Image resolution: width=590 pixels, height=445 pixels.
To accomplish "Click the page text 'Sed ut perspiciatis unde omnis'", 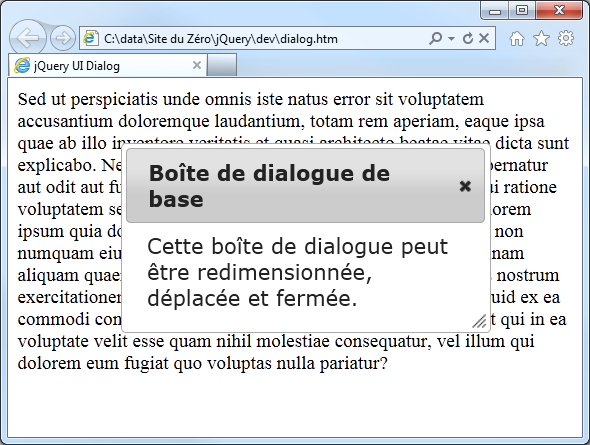I will [134, 100].
